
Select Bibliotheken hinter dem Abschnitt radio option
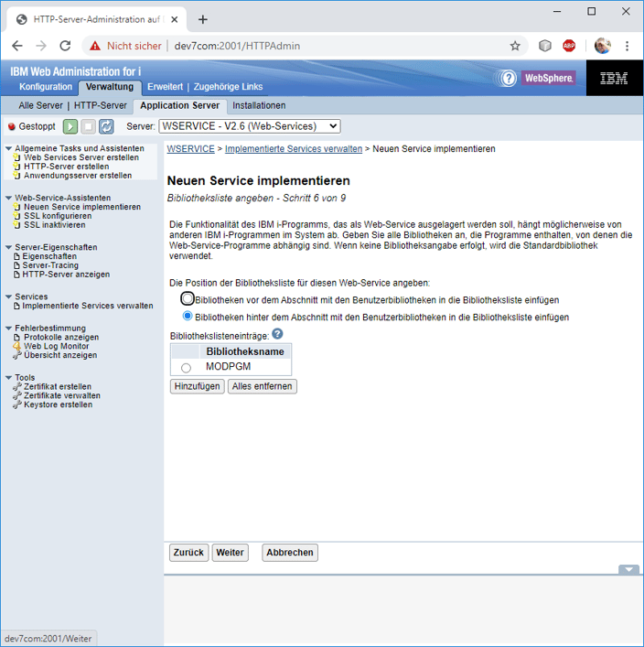188,317
